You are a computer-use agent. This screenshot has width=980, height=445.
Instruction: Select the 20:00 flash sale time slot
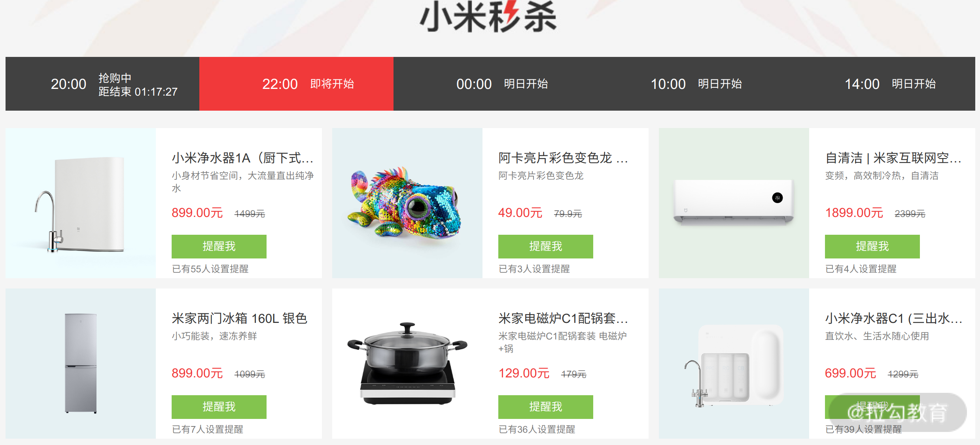click(x=102, y=84)
